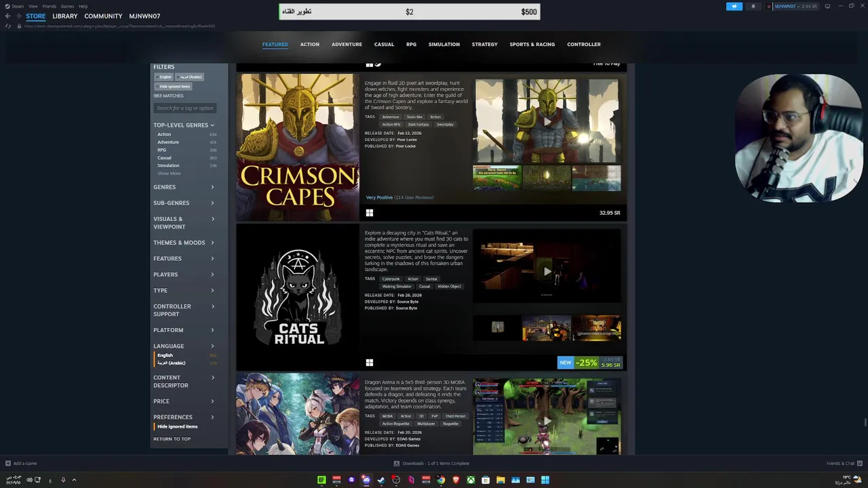Click the Return to Top link
Screen dimensions: 868x488
pyautogui.click(x=172, y=439)
